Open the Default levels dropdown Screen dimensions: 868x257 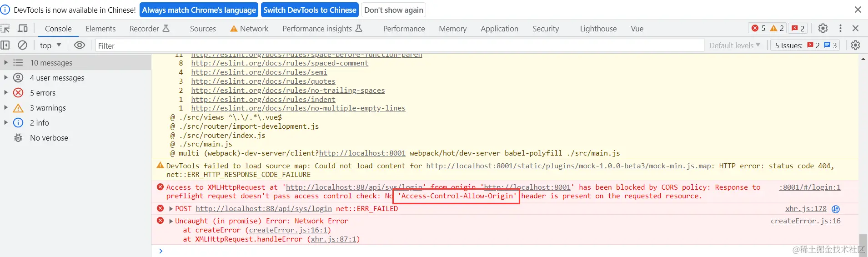[735, 45]
